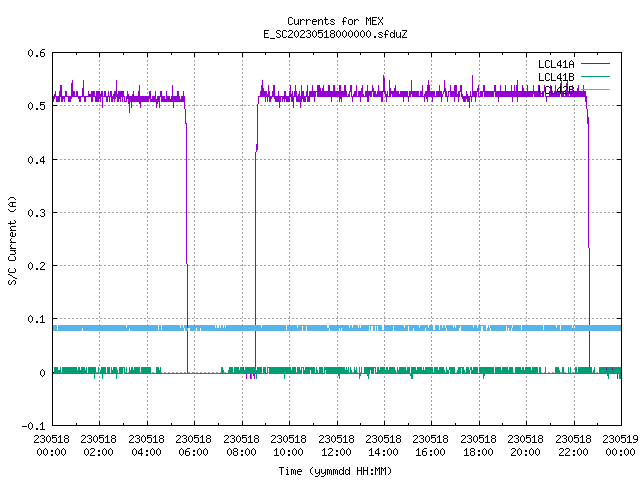Click the 230518 16:00 time tick label
Viewport: 640px width, 480px height.
pos(431,446)
